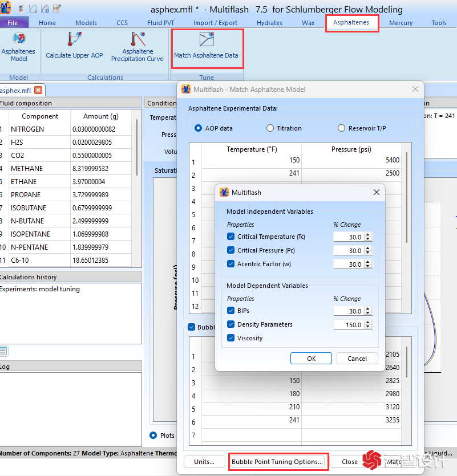
Task: Click the BIPs % change value field
Action: click(349, 311)
